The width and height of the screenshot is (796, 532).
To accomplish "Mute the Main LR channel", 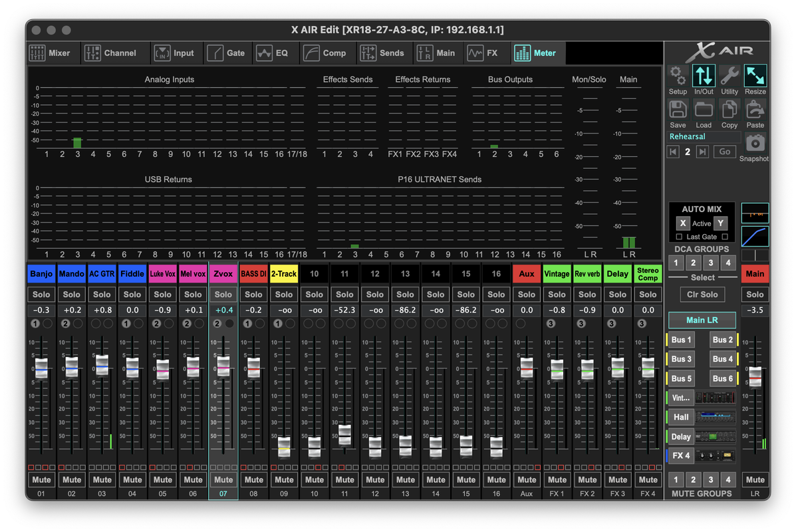I will 755,479.
